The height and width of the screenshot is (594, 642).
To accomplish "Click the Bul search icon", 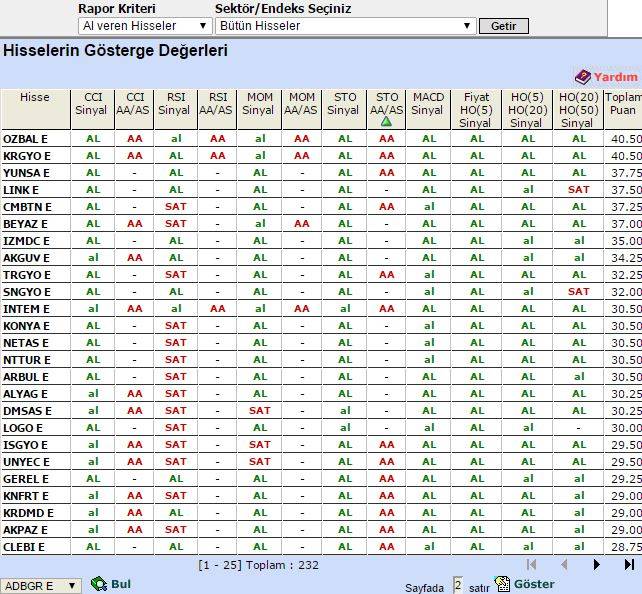I will point(99,584).
